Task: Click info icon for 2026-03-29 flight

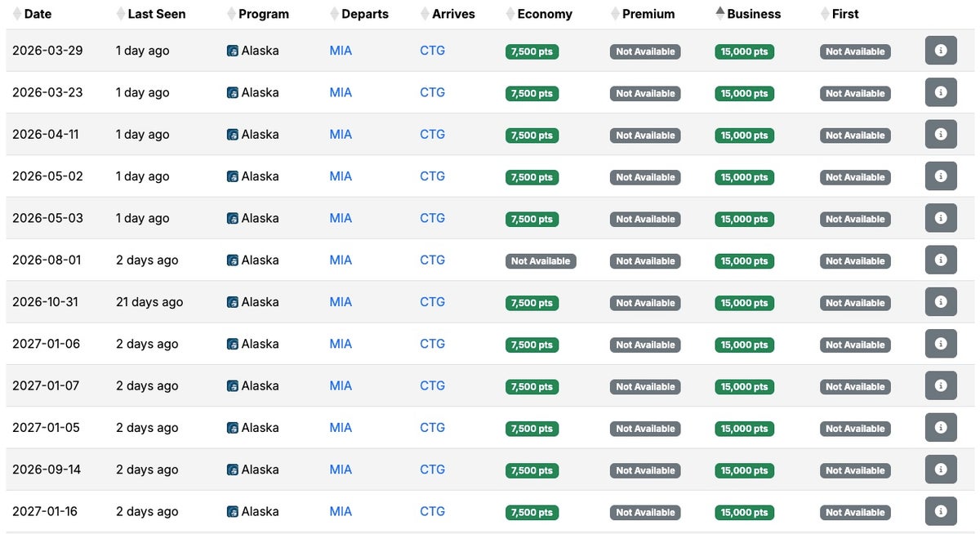Action: coord(940,51)
